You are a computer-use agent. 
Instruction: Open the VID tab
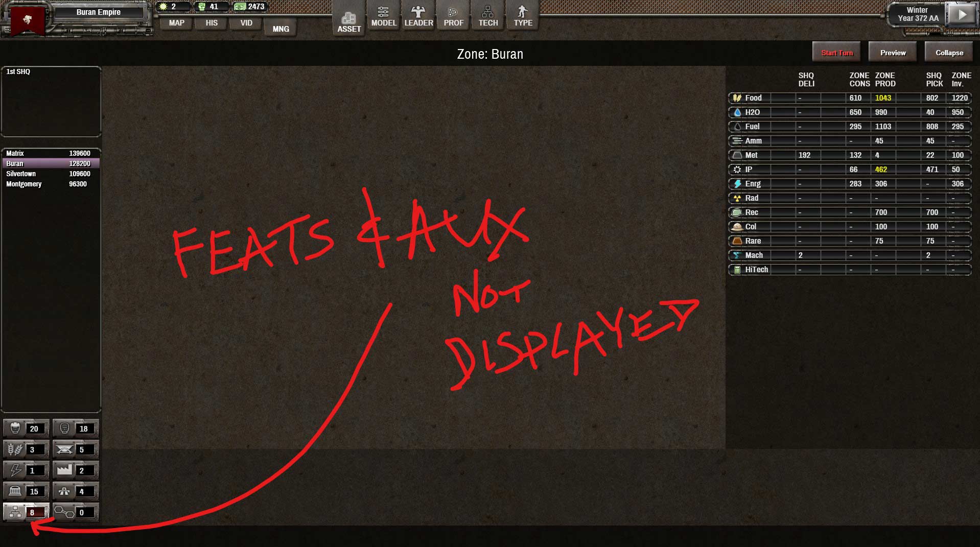point(246,23)
